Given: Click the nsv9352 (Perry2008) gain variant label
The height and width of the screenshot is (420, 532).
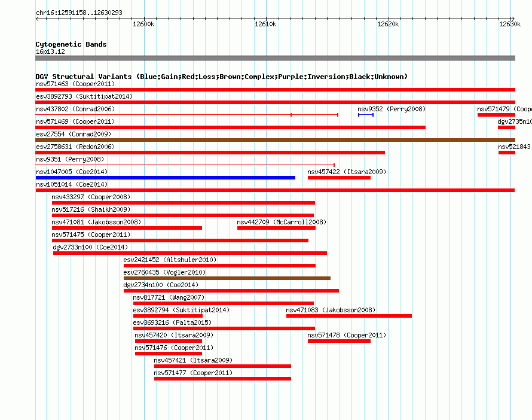Looking at the screenshot, I should click(392, 109).
